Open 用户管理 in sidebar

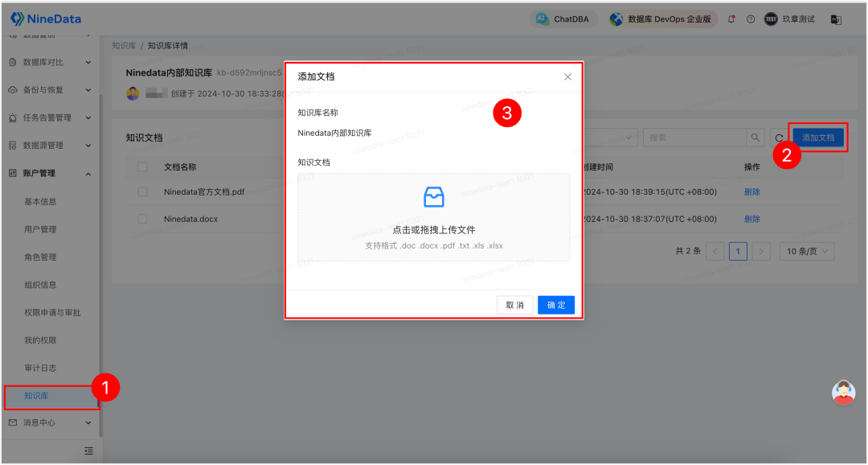40,229
